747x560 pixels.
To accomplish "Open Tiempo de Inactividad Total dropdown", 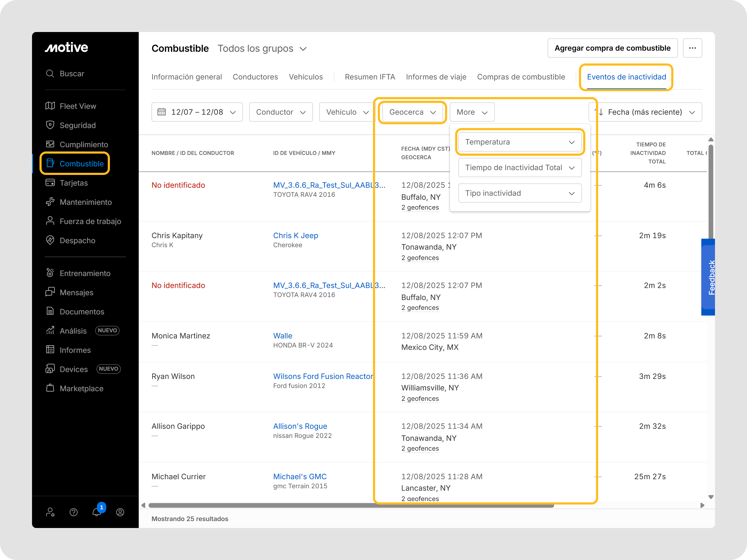I will pyautogui.click(x=519, y=167).
